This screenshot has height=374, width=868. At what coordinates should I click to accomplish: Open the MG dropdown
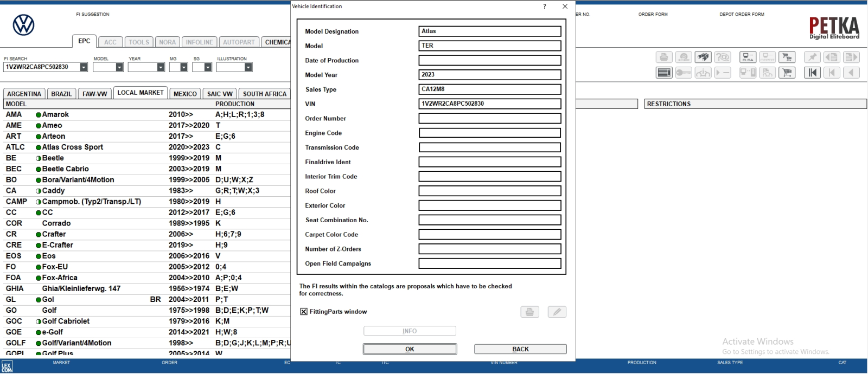coord(184,67)
